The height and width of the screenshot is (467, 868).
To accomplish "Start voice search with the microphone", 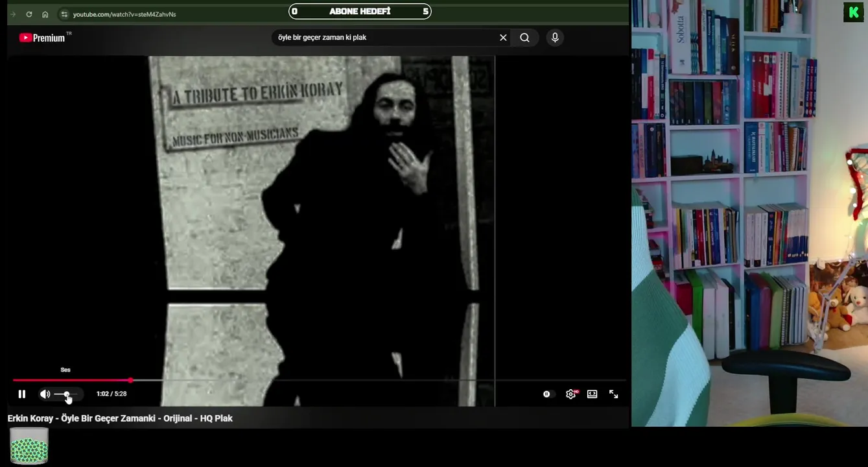I will click(555, 38).
